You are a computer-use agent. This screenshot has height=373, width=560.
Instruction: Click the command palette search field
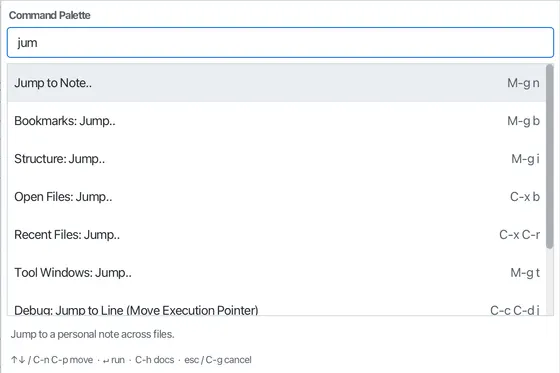point(280,43)
